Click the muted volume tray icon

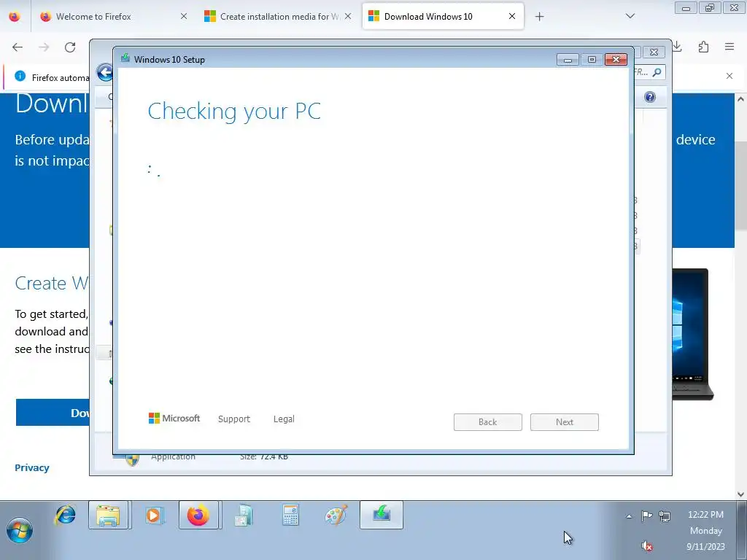point(646,545)
